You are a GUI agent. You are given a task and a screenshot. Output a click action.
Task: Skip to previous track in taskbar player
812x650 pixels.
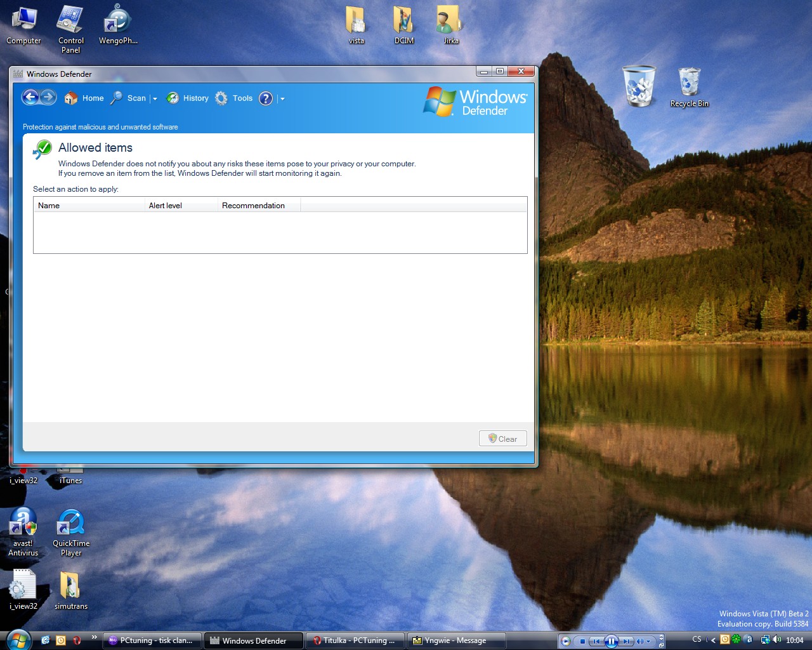click(596, 641)
